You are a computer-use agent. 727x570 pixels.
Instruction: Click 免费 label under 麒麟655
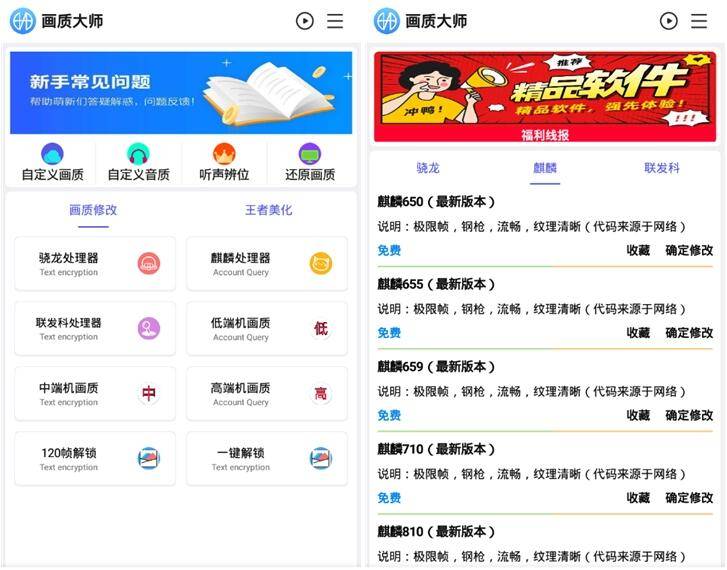pyautogui.click(x=389, y=333)
